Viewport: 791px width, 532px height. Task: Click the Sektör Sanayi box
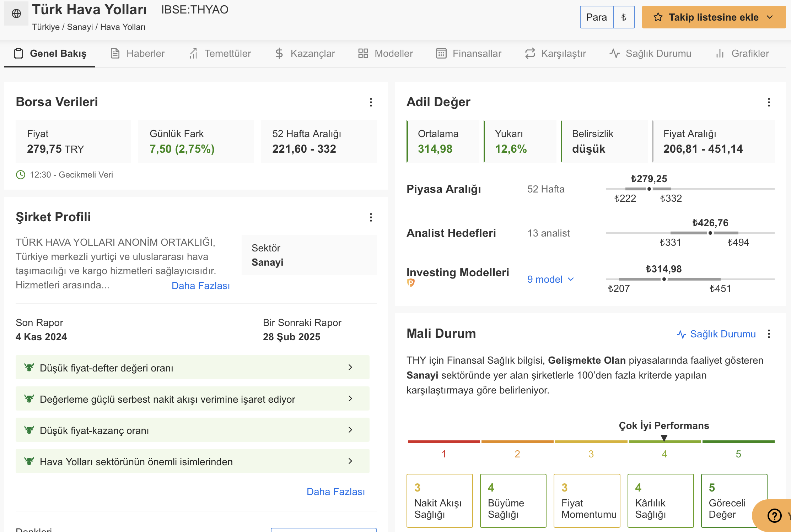309,255
